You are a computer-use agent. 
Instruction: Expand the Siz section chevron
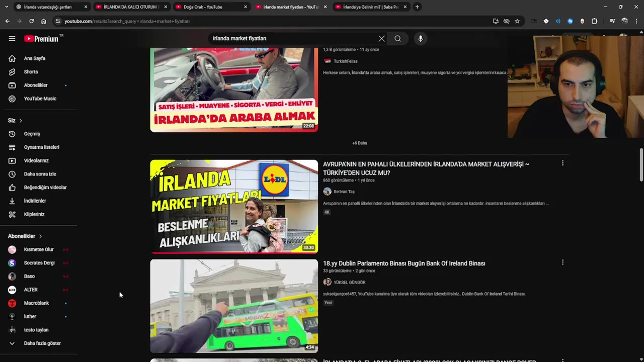[21, 121]
